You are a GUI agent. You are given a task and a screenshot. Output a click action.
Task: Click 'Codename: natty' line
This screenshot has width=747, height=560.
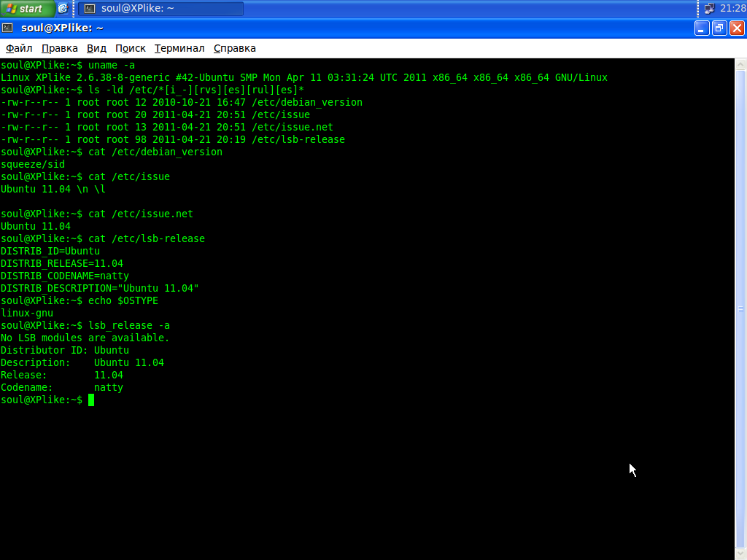click(x=62, y=387)
